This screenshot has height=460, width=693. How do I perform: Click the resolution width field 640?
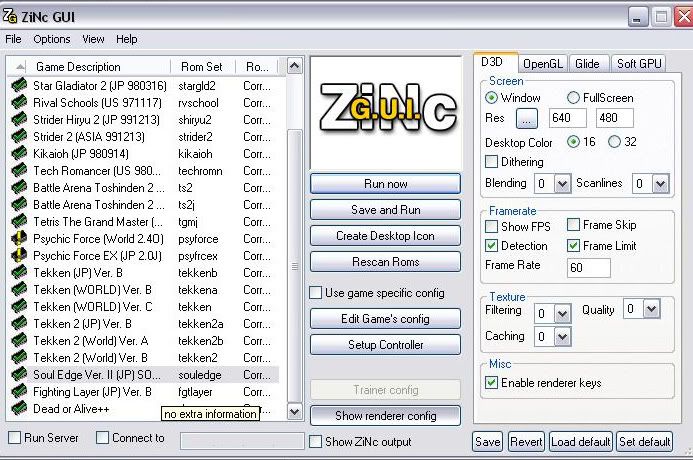click(567, 118)
